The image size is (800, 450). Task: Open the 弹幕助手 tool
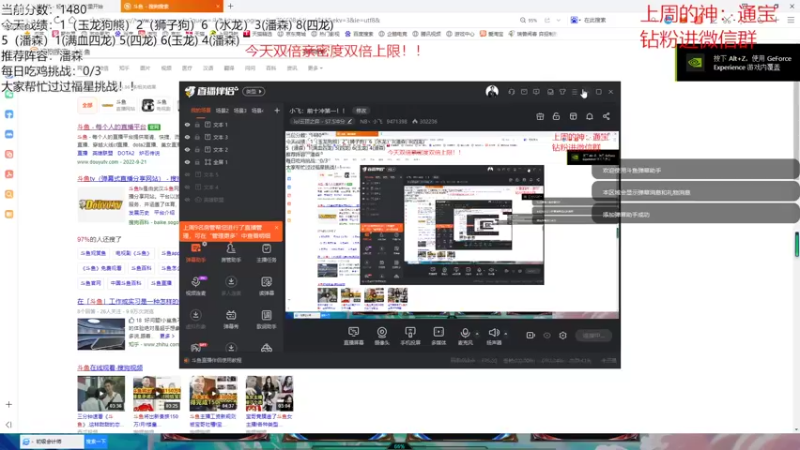point(196,253)
